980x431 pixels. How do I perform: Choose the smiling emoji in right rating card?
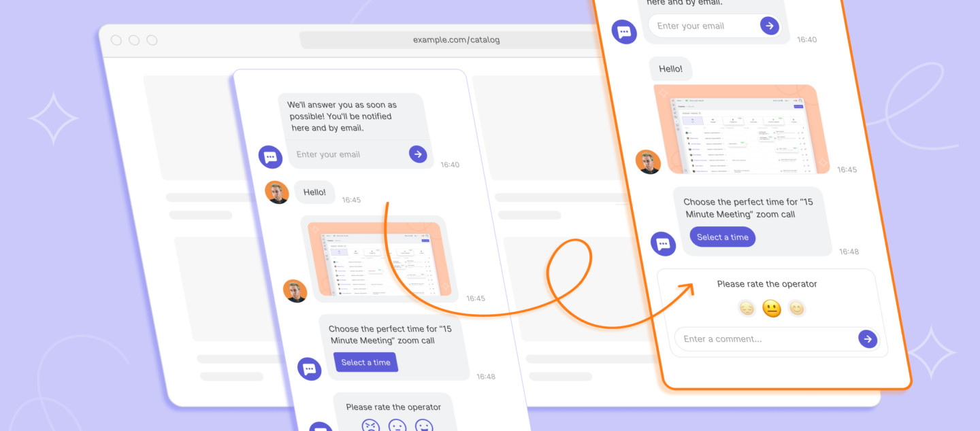(x=797, y=308)
